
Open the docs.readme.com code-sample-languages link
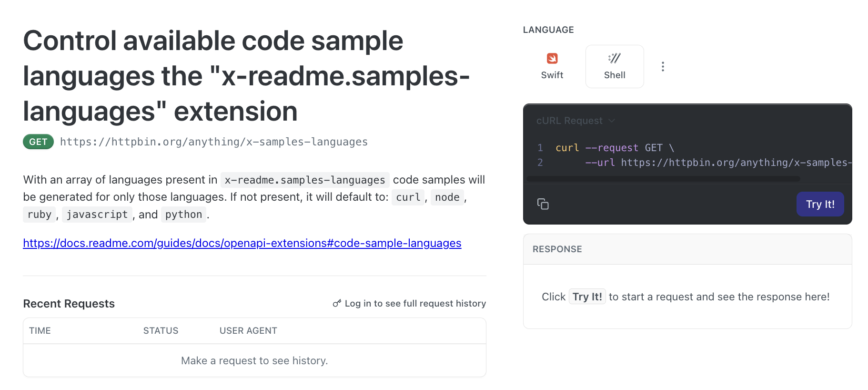click(x=242, y=243)
